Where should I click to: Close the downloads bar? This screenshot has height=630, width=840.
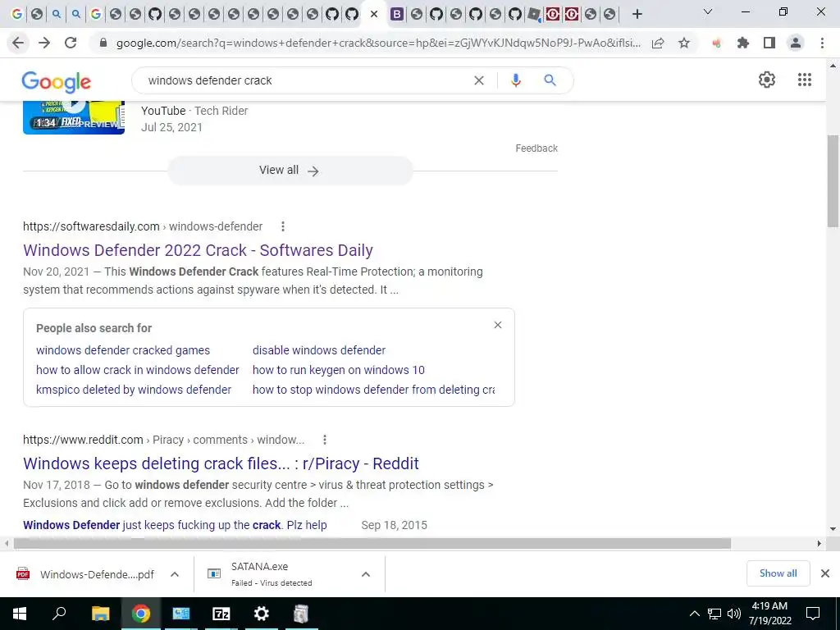pos(825,573)
